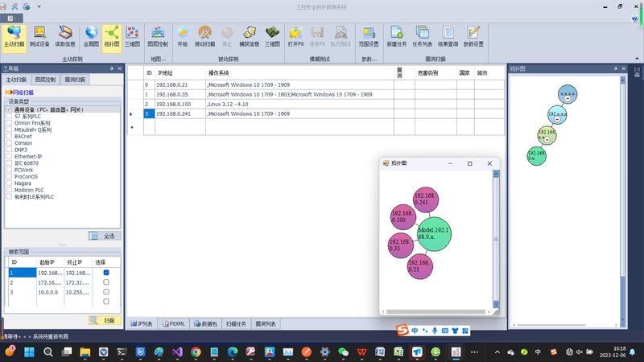Image resolution: width=644 pixels, height=362 pixels.
Task: Enable the DNP3 checkbox
Action: click(9, 150)
